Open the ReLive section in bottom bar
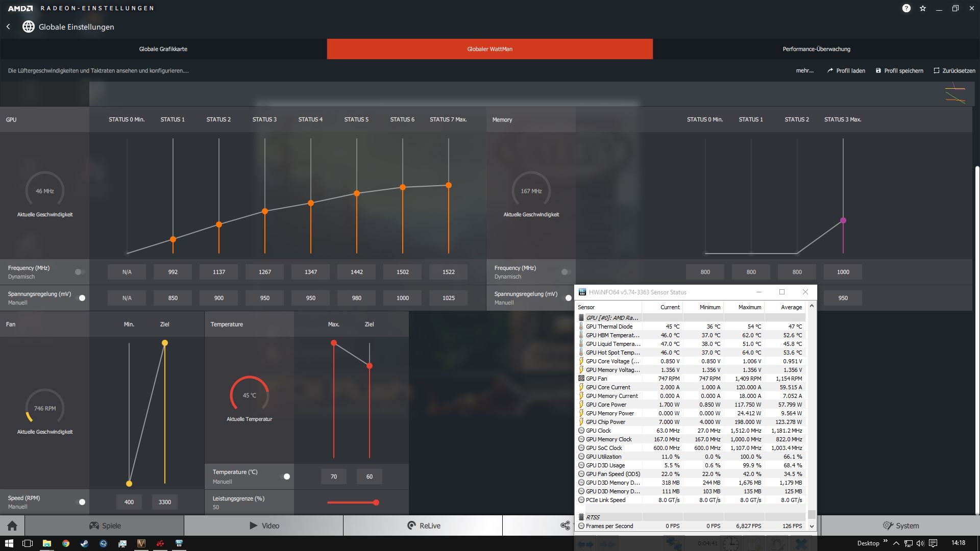 click(x=423, y=525)
